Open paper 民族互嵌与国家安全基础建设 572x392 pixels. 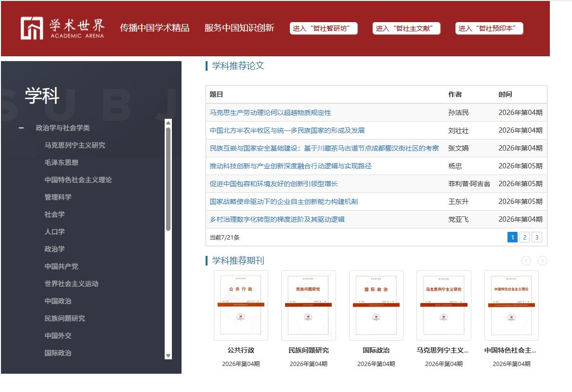click(x=324, y=148)
